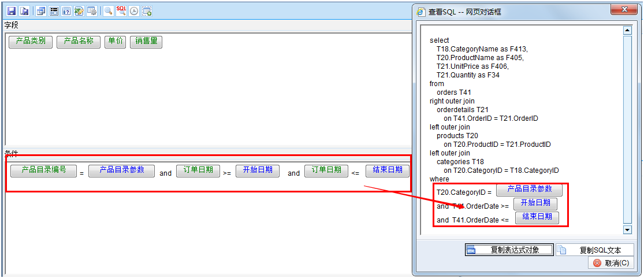Click the View SQL toolbar icon
644x278 pixels.
[x=121, y=11]
